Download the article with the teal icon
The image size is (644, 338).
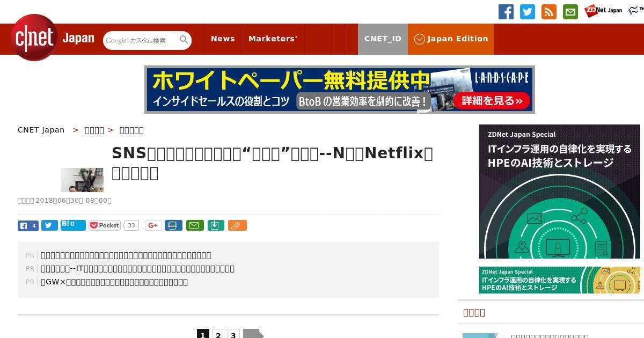[x=215, y=225]
